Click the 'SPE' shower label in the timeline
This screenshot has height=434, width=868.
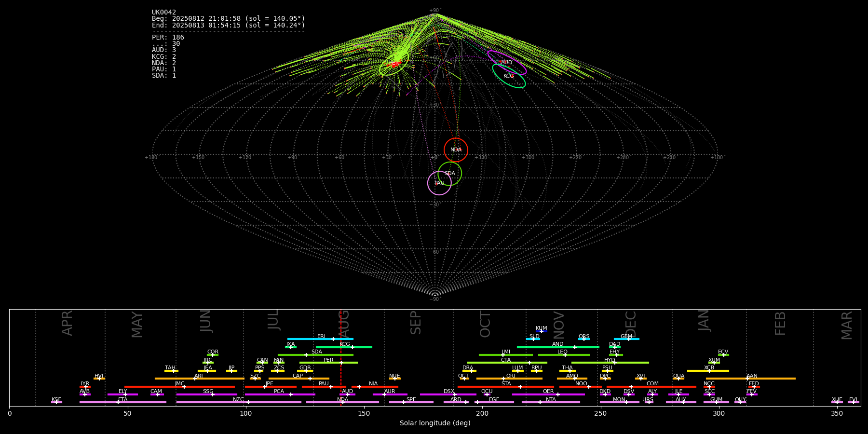click(x=411, y=400)
